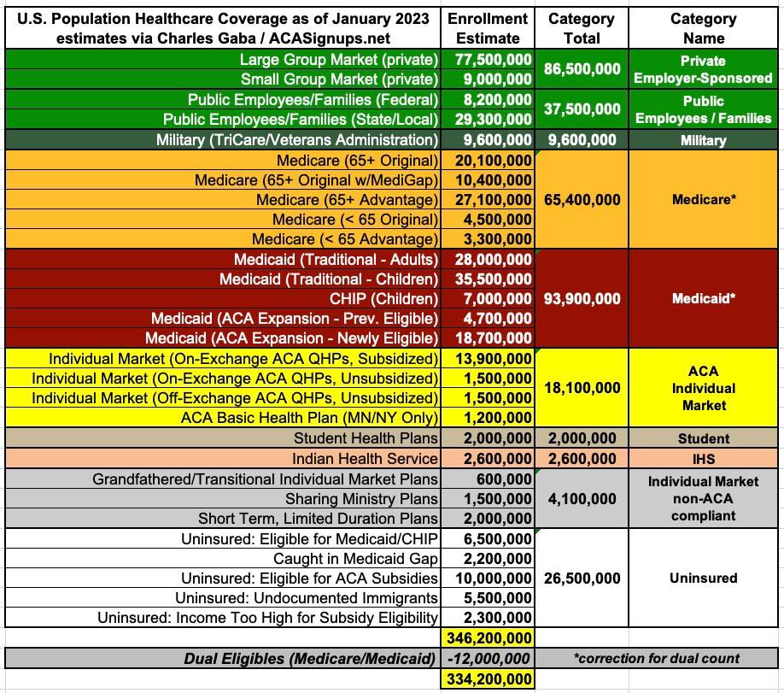The image size is (784, 693).
Task: Select the Large Group Market (private) cell
Action: pos(338,60)
